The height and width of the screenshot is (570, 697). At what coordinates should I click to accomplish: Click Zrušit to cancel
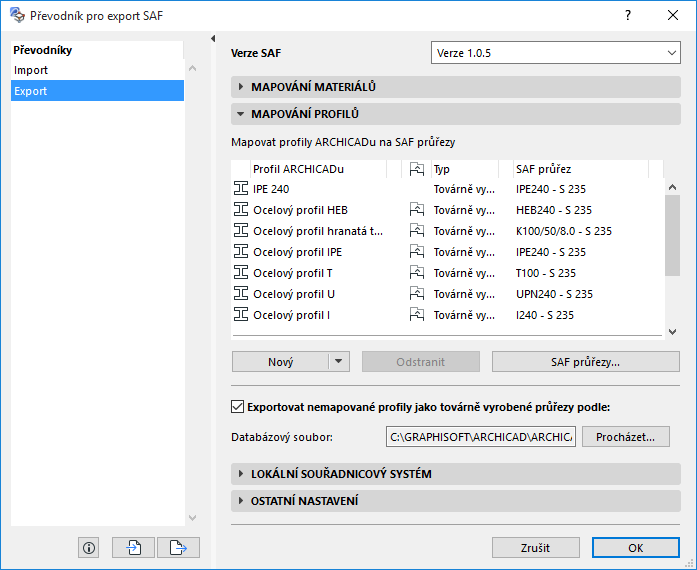(535, 547)
